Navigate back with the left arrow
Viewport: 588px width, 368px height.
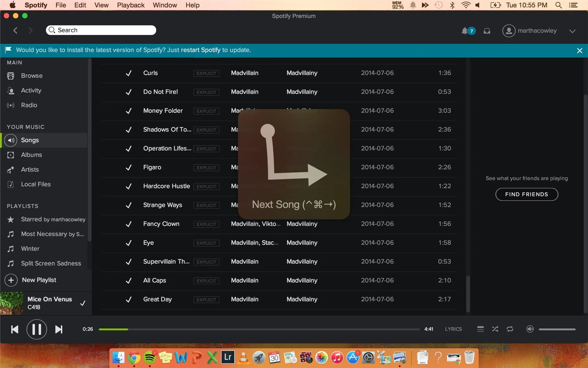pos(16,30)
